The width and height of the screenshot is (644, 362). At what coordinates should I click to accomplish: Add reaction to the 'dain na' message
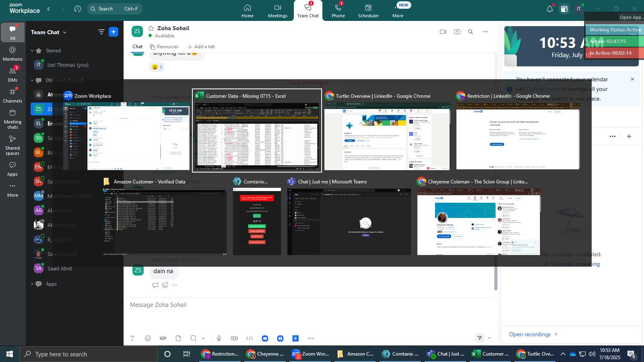tap(165, 285)
